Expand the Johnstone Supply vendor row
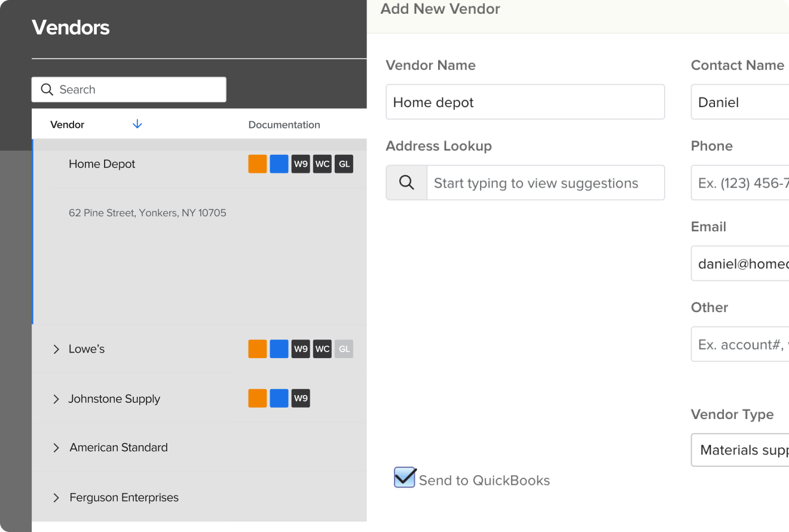This screenshot has width=789, height=532. (x=56, y=399)
